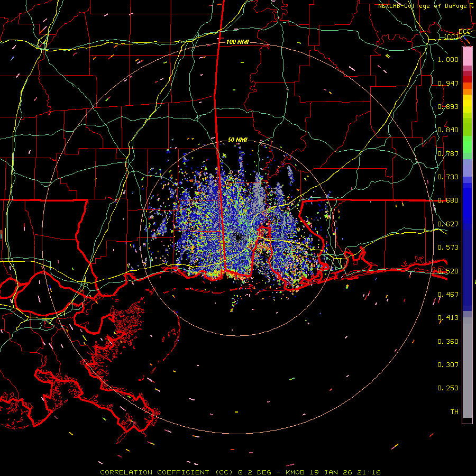This screenshot has width=476, height=476.
Task: Click the 0.733 scale value
Action: pyautogui.click(x=448, y=177)
